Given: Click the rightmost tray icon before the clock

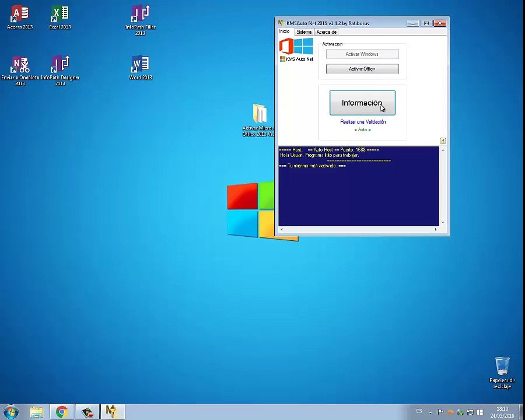Looking at the screenshot, I should [480, 412].
